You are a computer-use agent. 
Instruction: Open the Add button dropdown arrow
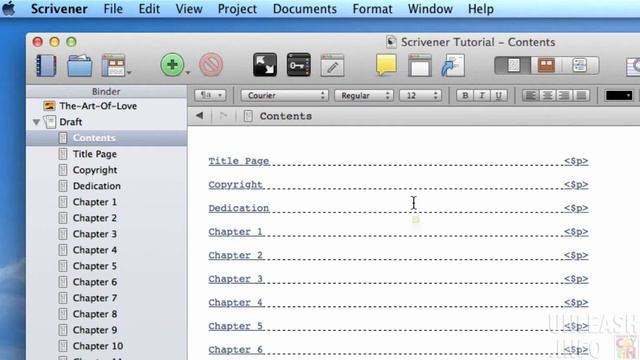[x=188, y=73]
